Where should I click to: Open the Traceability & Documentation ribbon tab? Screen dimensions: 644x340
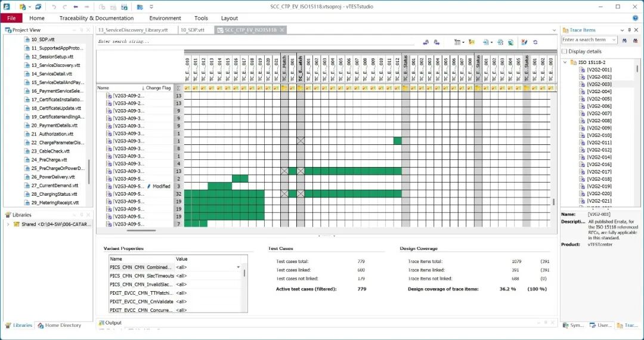tap(96, 18)
